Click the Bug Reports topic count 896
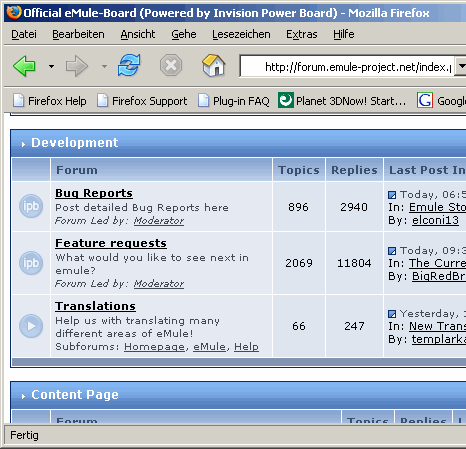The height and width of the screenshot is (449, 466). 298,207
